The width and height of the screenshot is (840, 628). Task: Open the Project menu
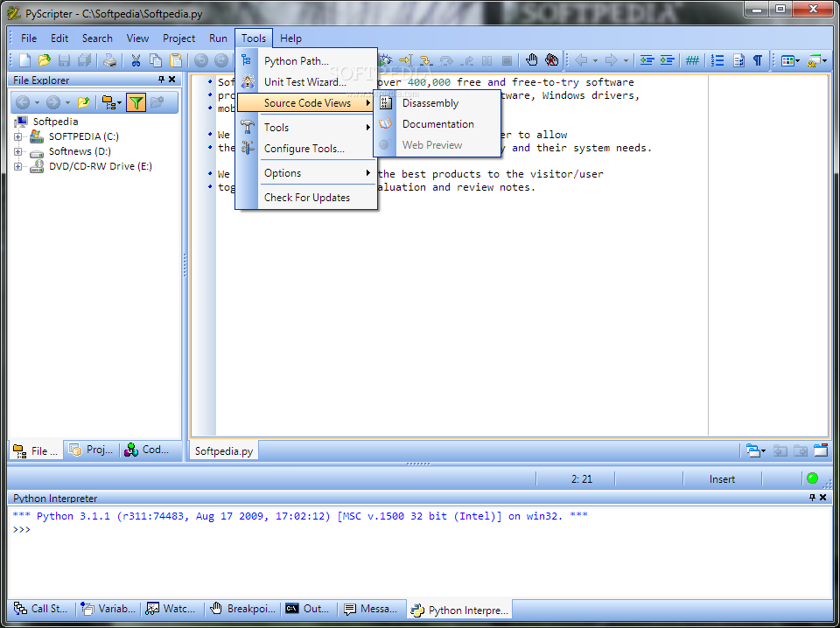(178, 38)
